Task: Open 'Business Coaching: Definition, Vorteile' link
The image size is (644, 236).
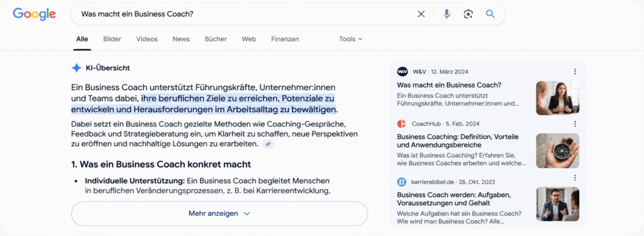Action: [x=458, y=140]
